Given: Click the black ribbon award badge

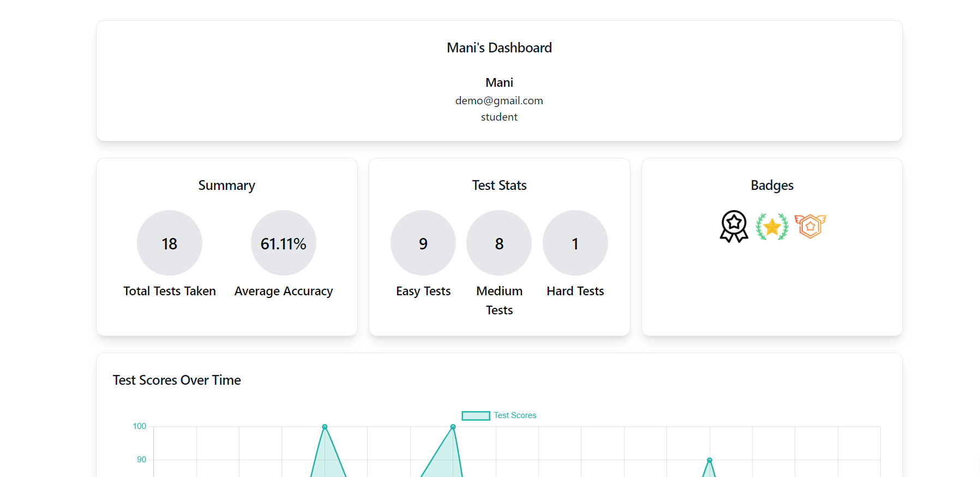Looking at the screenshot, I should (x=734, y=226).
